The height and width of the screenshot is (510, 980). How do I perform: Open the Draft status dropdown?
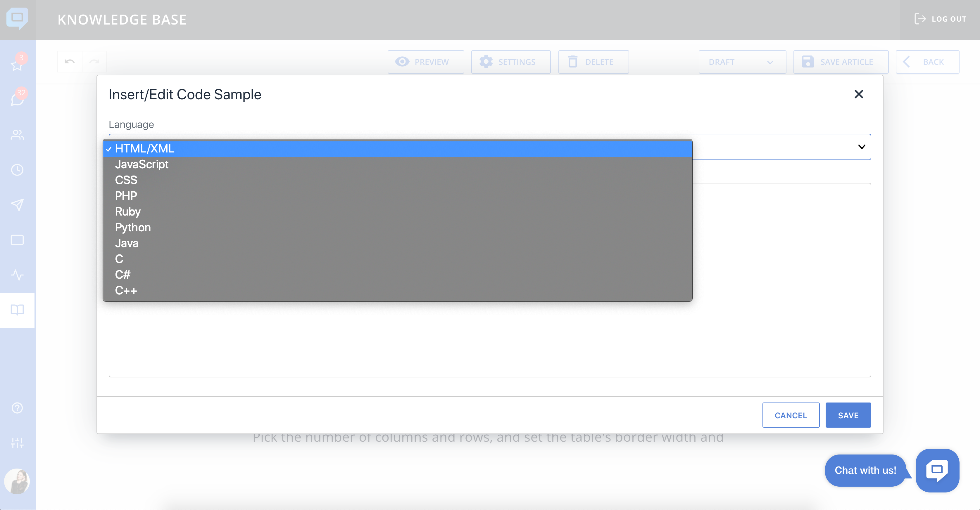pos(742,62)
